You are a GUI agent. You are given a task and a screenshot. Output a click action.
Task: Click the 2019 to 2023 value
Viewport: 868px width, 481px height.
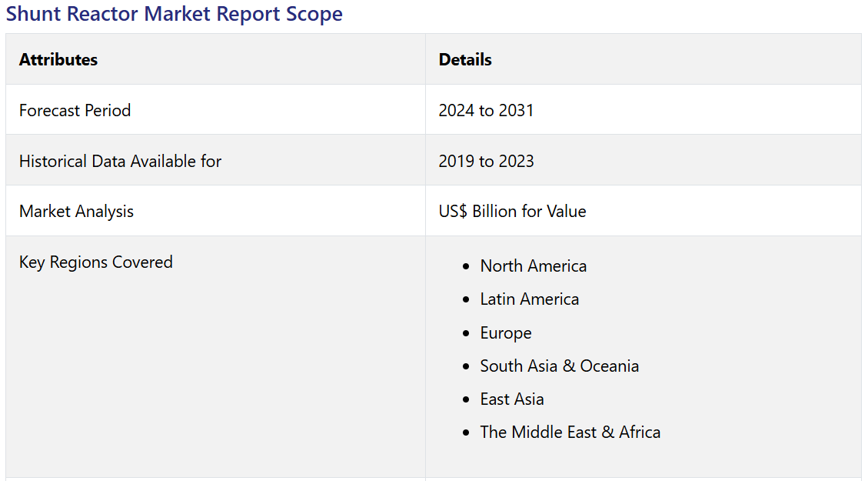point(486,161)
